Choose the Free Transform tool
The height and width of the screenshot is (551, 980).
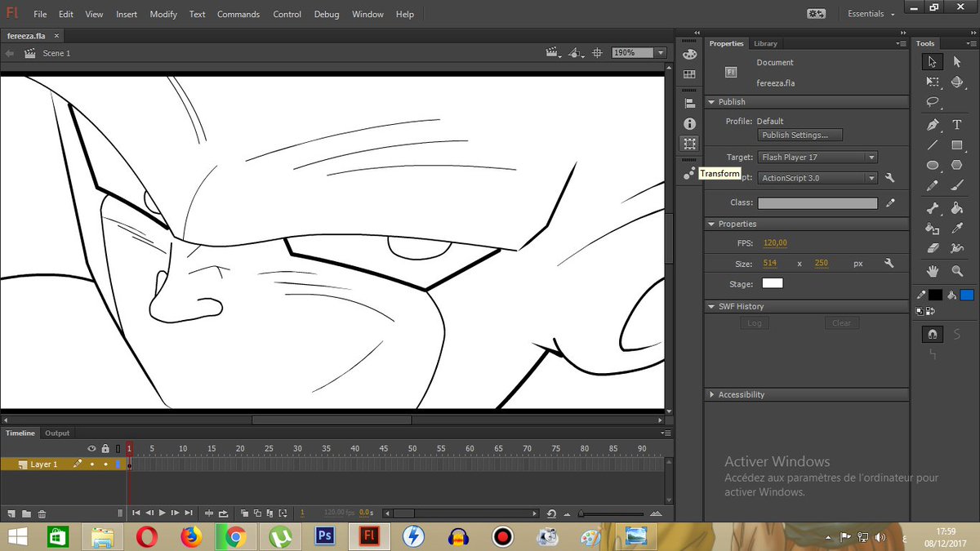tap(932, 82)
